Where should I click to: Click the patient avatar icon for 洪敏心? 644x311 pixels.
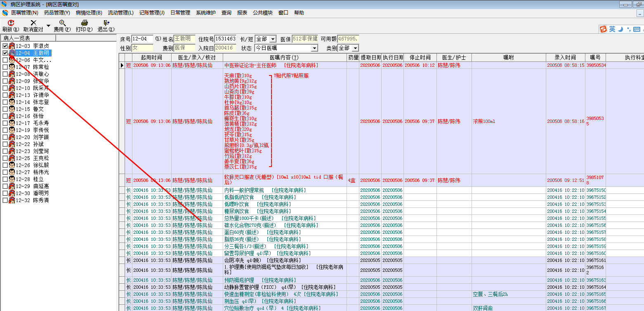pos(12,74)
